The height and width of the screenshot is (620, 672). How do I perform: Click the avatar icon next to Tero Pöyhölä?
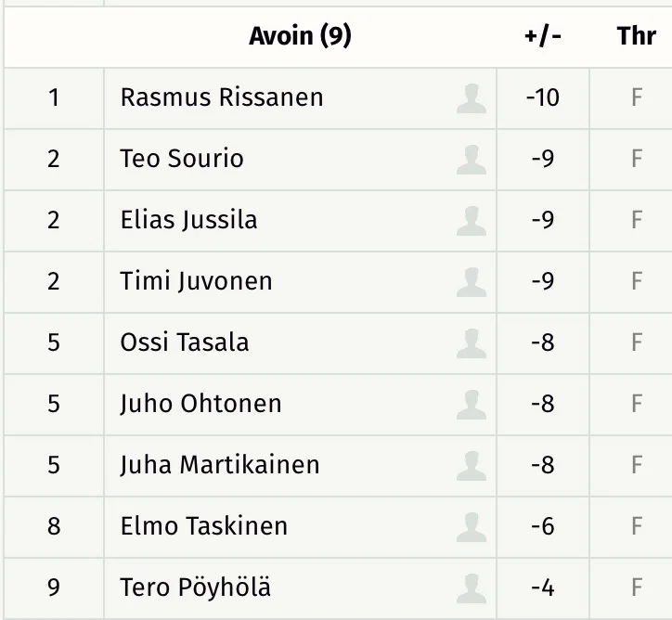[x=472, y=588]
